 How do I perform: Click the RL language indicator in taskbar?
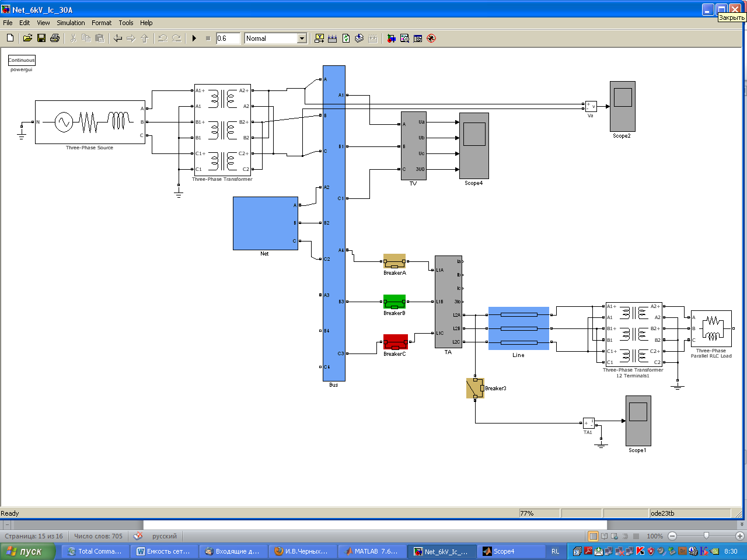click(555, 551)
